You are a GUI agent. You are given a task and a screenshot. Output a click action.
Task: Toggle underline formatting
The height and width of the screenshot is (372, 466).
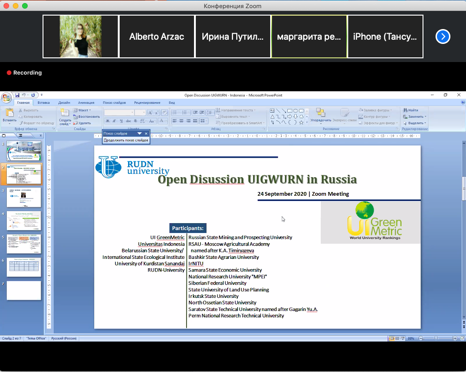(121, 121)
